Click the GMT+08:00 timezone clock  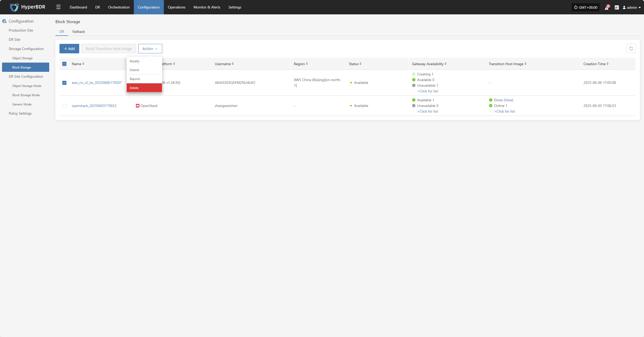click(586, 7)
